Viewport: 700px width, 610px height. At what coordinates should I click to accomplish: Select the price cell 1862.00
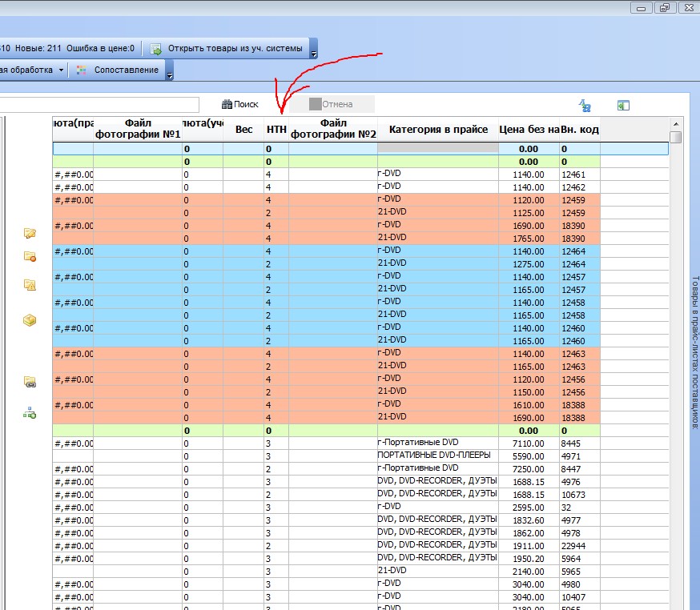(x=529, y=533)
